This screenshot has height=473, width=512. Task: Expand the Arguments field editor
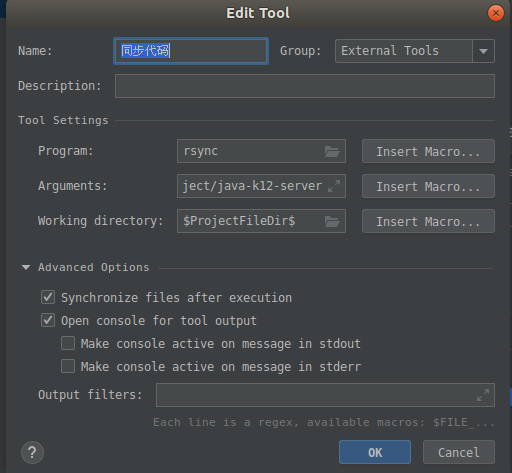pos(334,186)
